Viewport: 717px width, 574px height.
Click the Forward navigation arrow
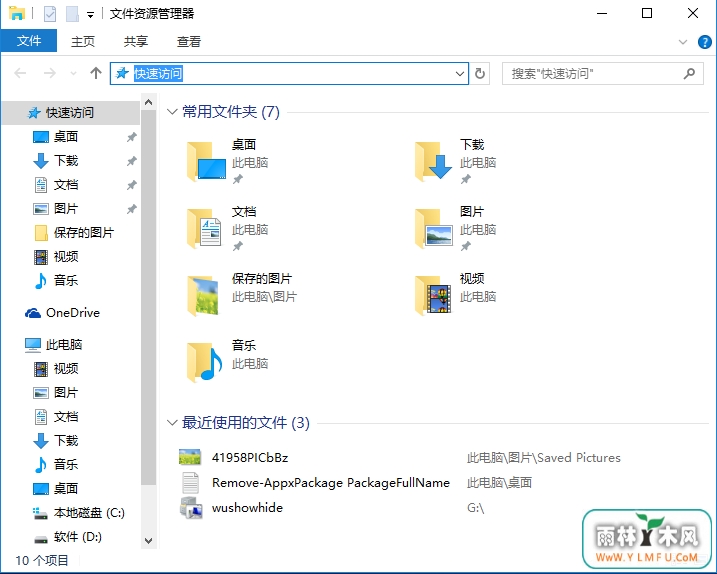click(x=49, y=73)
